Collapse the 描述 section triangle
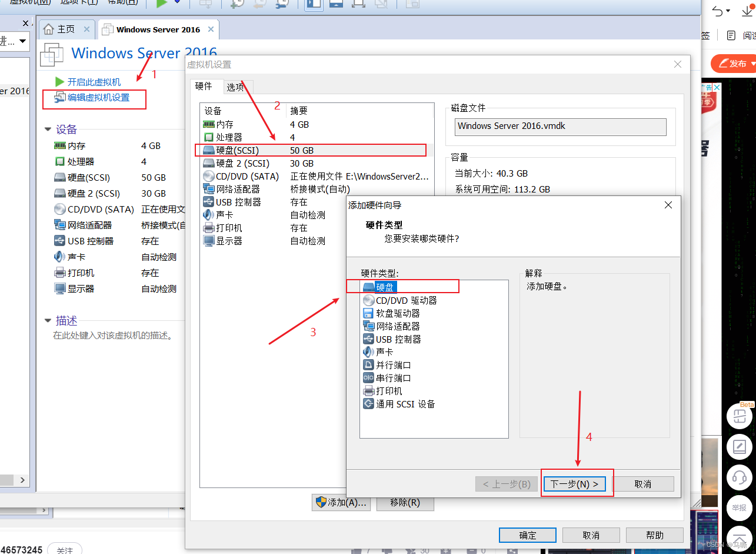 [x=48, y=321]
